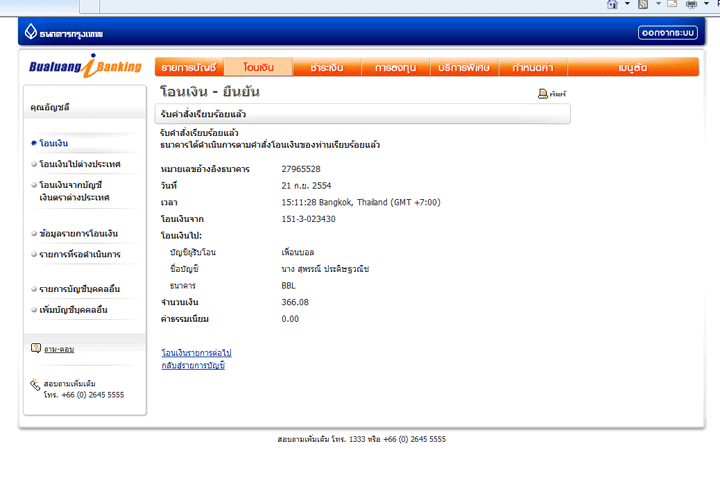Image resolution: width=720 pixels, height=480 pixels.
Task: Click the จำนวนเงิน label
Action: 180,302
